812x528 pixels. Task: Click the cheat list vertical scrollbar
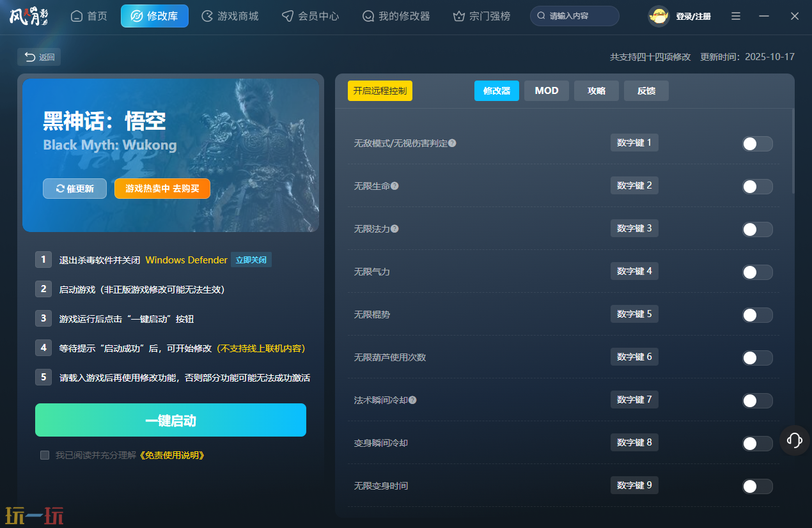793,151
